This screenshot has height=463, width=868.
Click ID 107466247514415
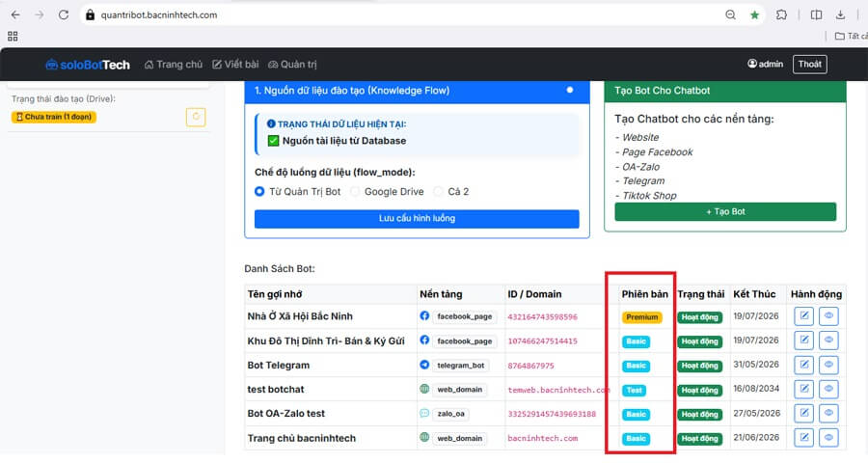542,341
